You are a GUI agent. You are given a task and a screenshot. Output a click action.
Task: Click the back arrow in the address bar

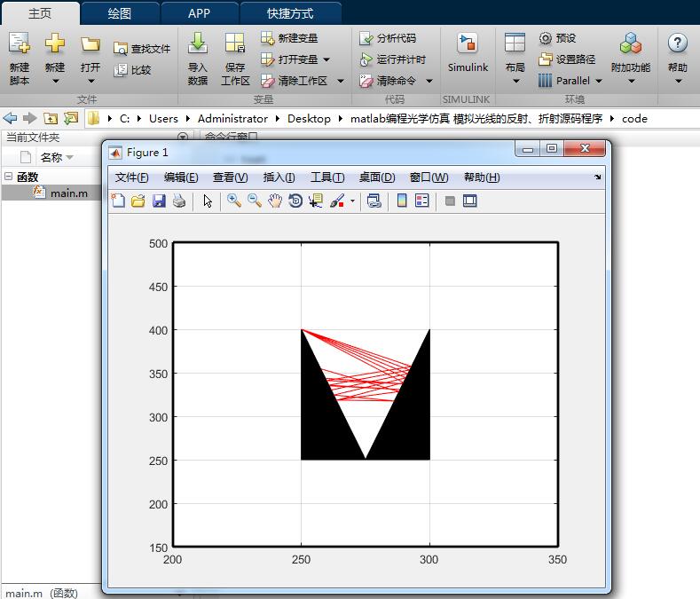click(10, 118)
